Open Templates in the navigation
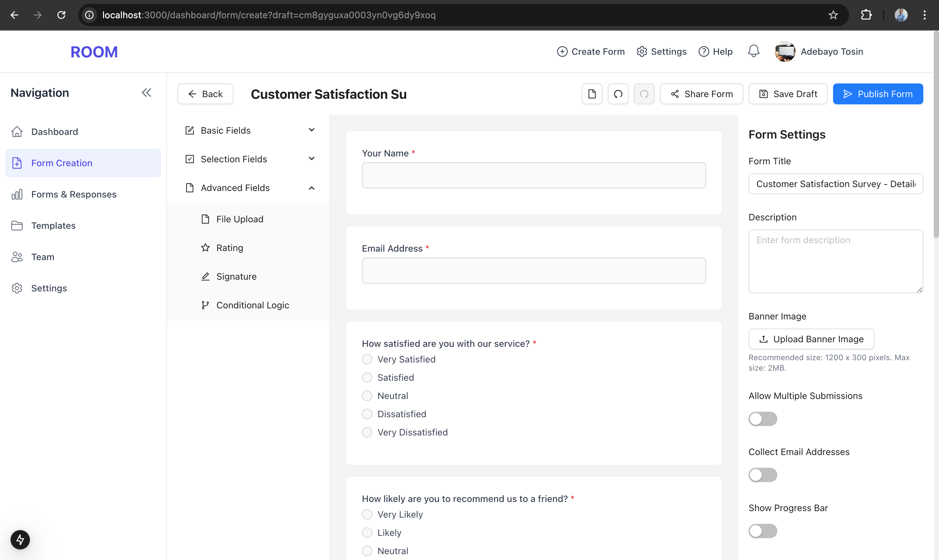Viewport: 939px width, 560px height. [83, 226]
